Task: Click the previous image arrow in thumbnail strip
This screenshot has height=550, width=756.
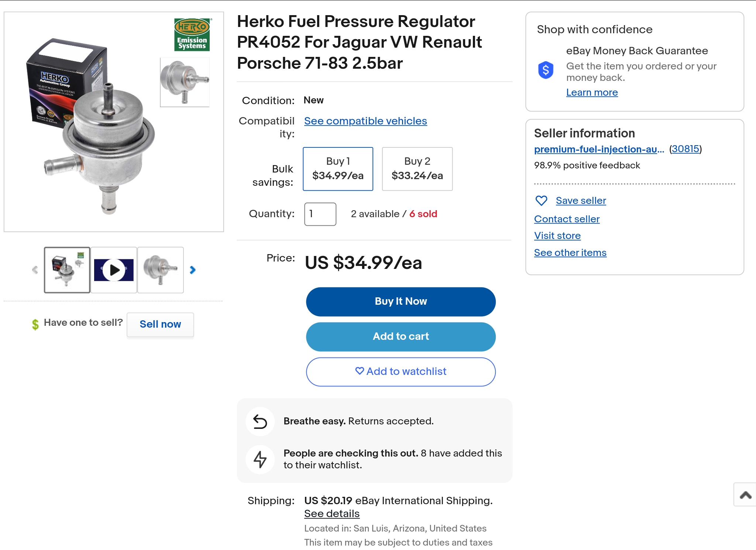Action: (35, 270)
